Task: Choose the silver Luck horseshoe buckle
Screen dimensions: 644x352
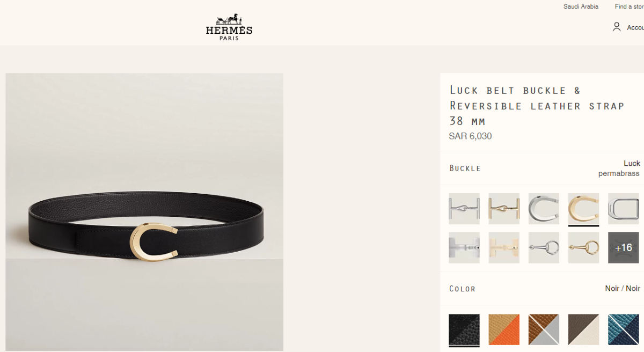Action: point(544,209)
